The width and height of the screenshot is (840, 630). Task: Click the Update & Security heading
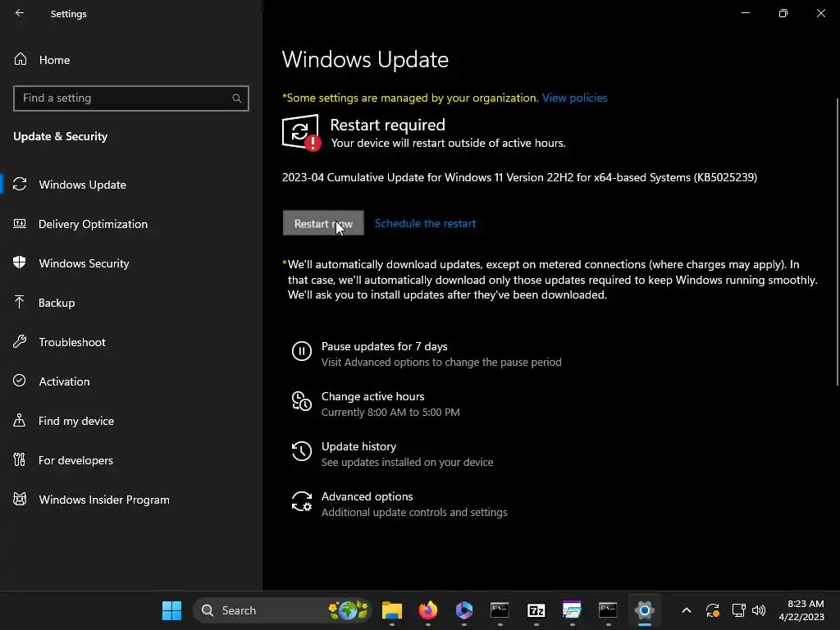click(x=61, y=137)
